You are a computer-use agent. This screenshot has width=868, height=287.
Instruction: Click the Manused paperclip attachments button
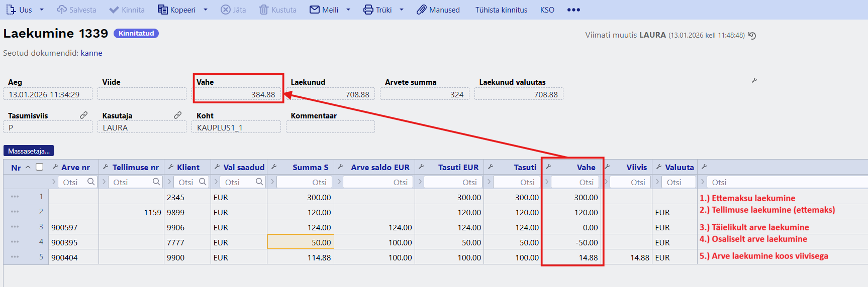pos(438,10)
